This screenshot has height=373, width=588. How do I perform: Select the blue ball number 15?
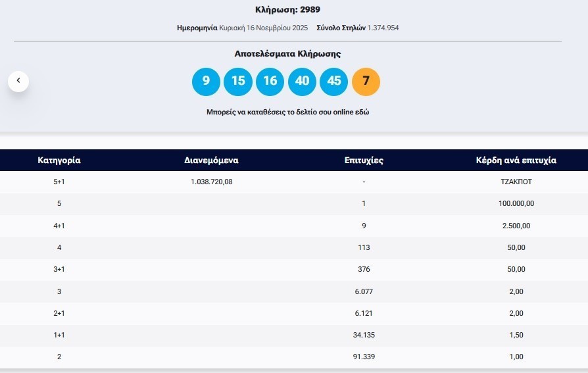[x=238, y=82]
